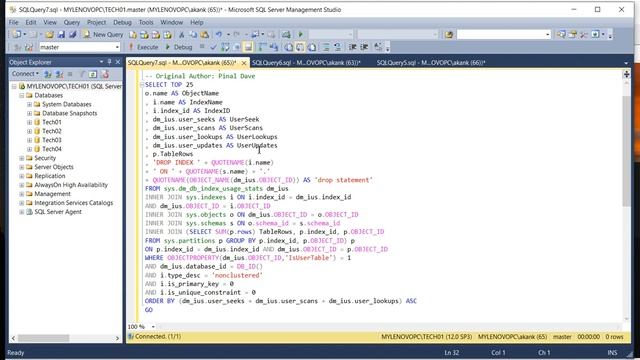The image size is (640, 360).
Task: Click the Copy icon in toolbar
Action: [x=193, y=35]
